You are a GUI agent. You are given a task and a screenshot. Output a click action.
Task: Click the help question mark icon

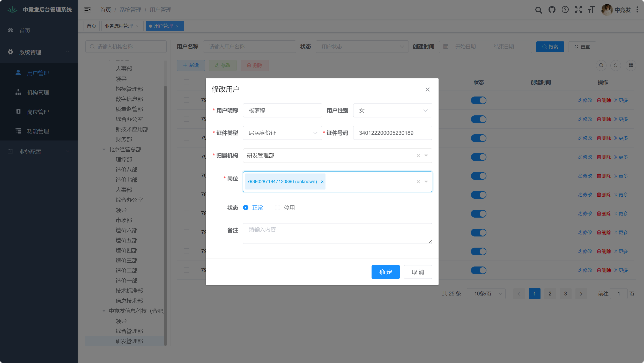click(x=565, y=10)
